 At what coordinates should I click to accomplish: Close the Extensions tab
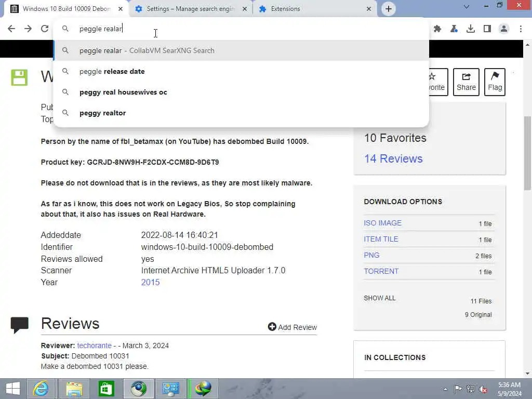click(369, 9)
